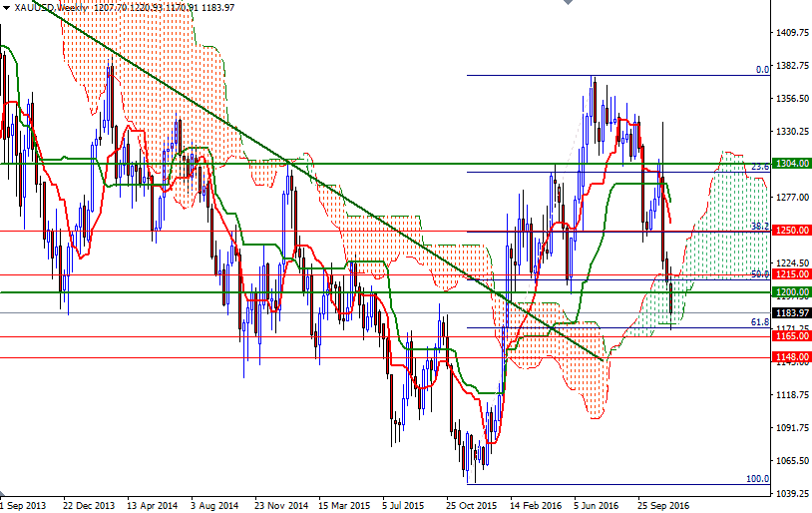Select the 23.6 Fibonacci retracement label

coord(759,167)
